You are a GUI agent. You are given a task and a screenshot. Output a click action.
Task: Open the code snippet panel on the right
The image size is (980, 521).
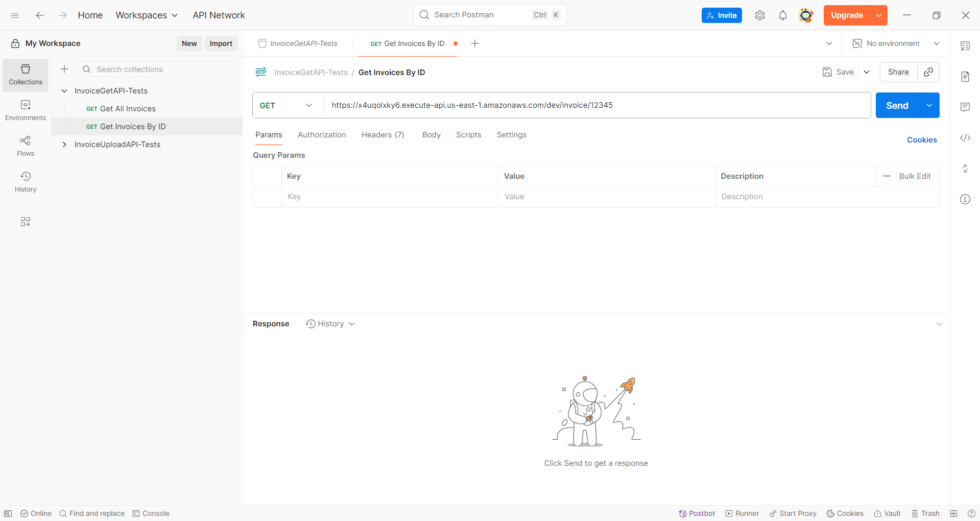click(x=965, y=138)
